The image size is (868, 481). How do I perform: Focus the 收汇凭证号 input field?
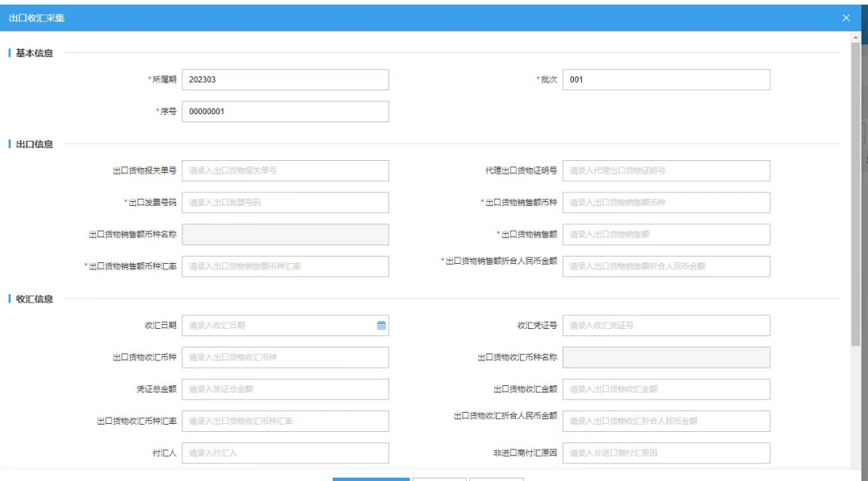(666, 325)
